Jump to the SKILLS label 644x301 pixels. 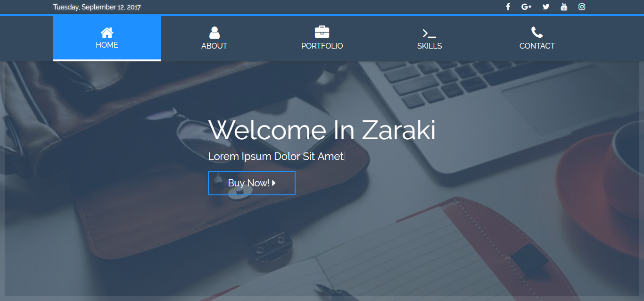[429, 46]
